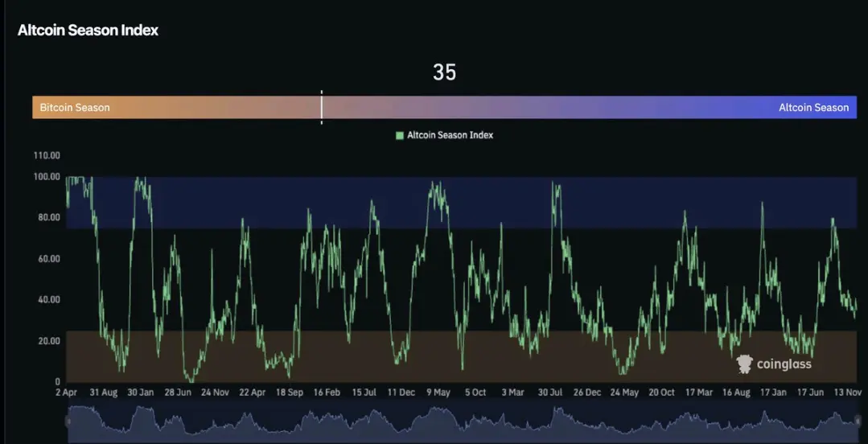Screen dimensions: 868x444
Task: Click the '17 Mar' date label
Action: click(x=698, y=393)
